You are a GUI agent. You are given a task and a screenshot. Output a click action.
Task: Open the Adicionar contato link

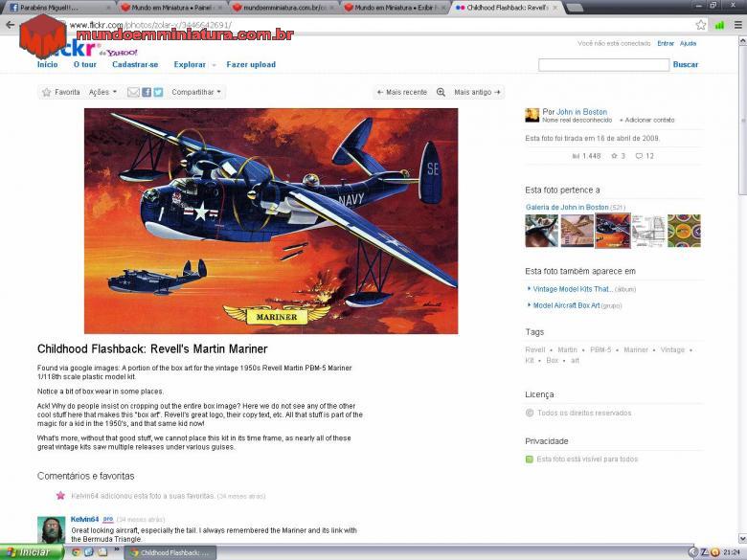(647, 121)
